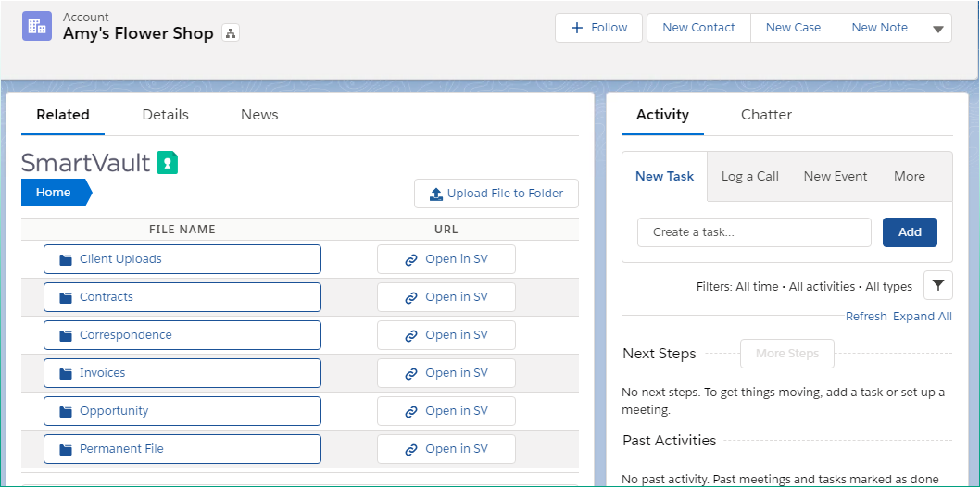980x487 pixels.
Task: Click Upload File to Folder button
Action: pyautogui.click(x=496, y=194)
